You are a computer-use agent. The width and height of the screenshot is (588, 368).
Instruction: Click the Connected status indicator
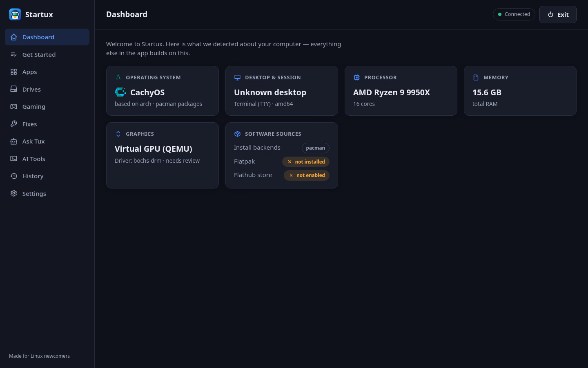click(514, 14)
